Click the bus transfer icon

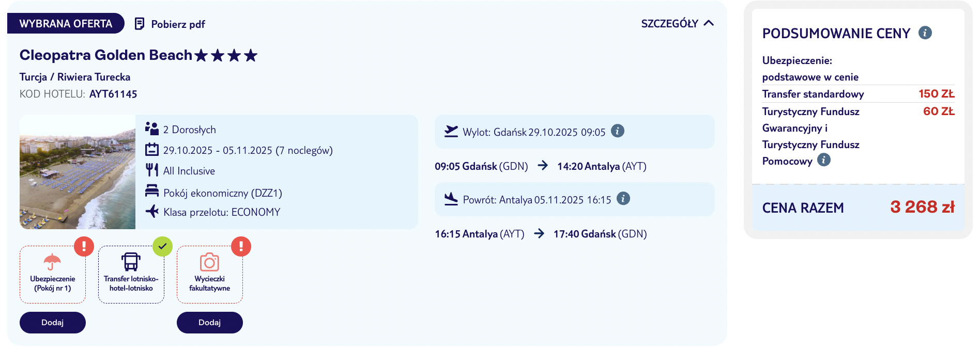(x=131, y=262)
